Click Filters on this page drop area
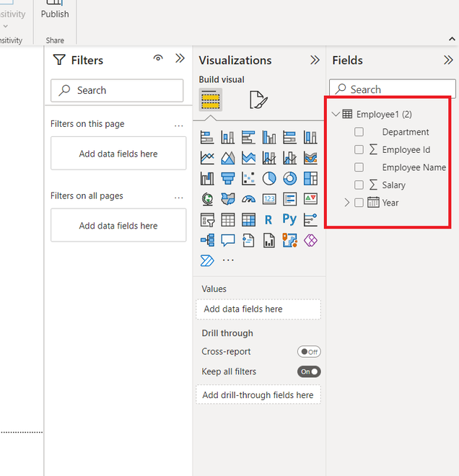This screenshot has width=459, height=476. [118, 154]
